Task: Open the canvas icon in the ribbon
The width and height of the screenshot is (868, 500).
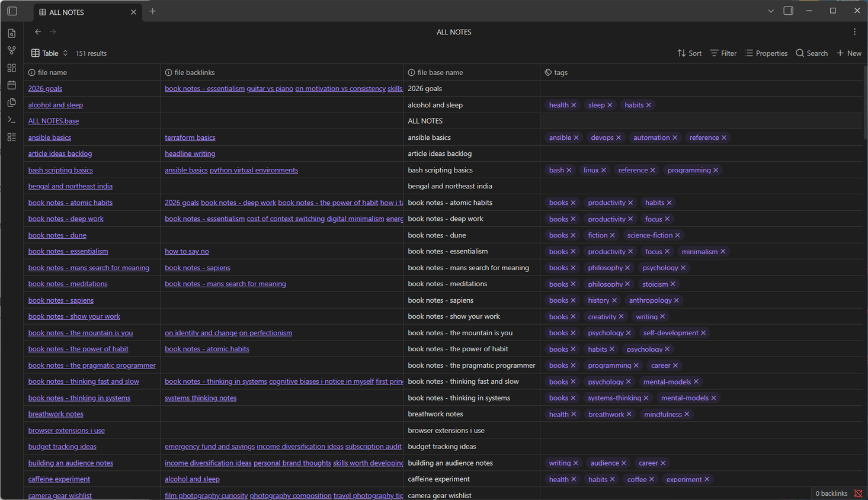Action: click(11, 68)
